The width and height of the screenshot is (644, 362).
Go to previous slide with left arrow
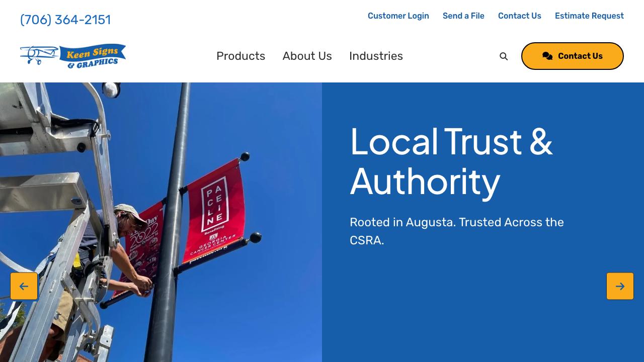tap(24, 286)
